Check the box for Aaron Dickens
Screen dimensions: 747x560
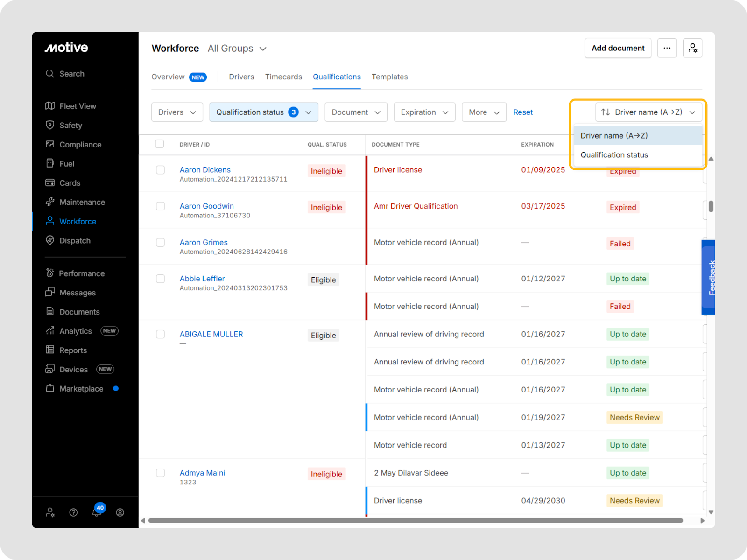[x=160, y=170]
